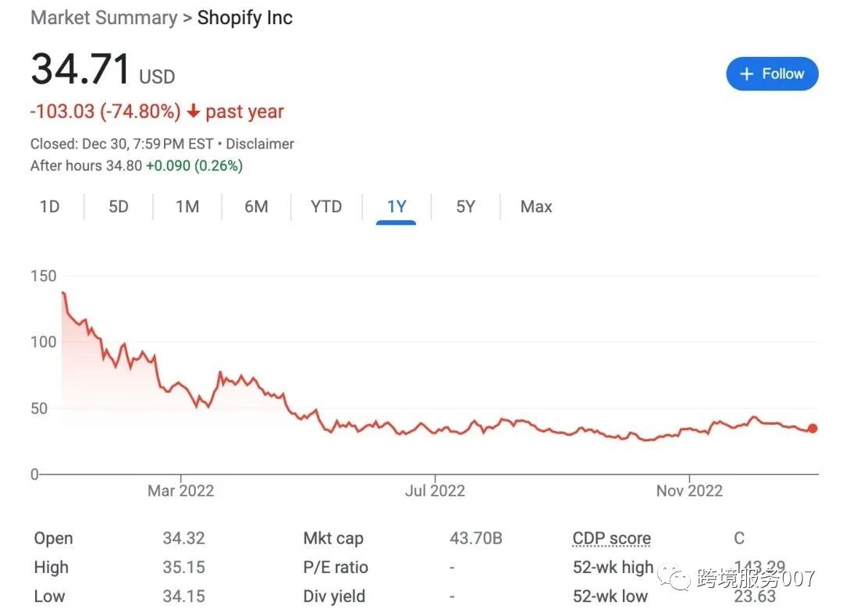
Task: Select the 1M chart range
Action: pyautogui.click(x=187, y=207)
